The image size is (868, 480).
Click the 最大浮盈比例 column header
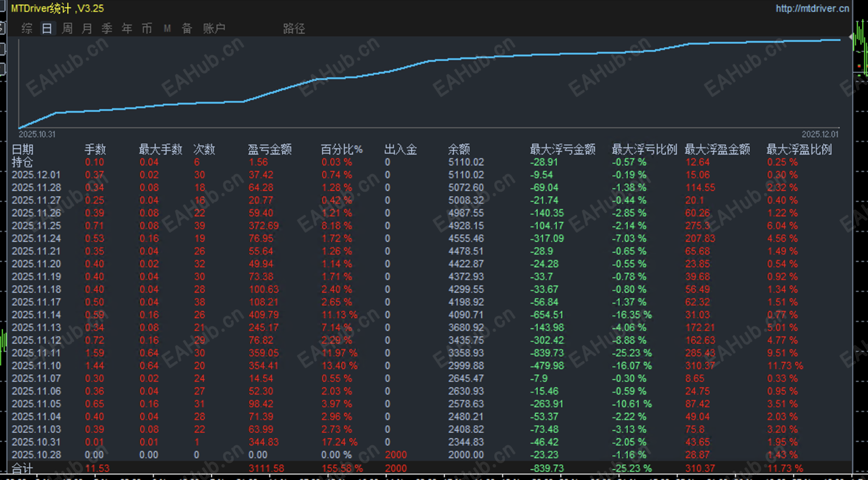tap(799, 149)
